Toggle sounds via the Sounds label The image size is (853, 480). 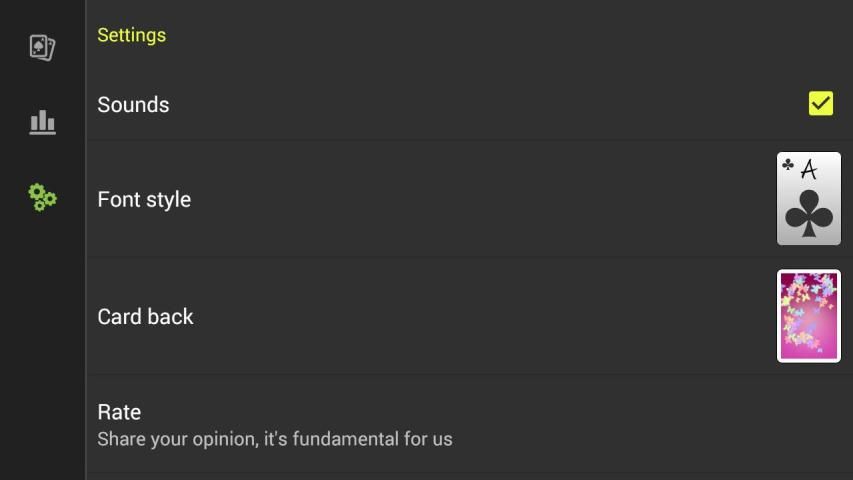[x=133, y=105]
